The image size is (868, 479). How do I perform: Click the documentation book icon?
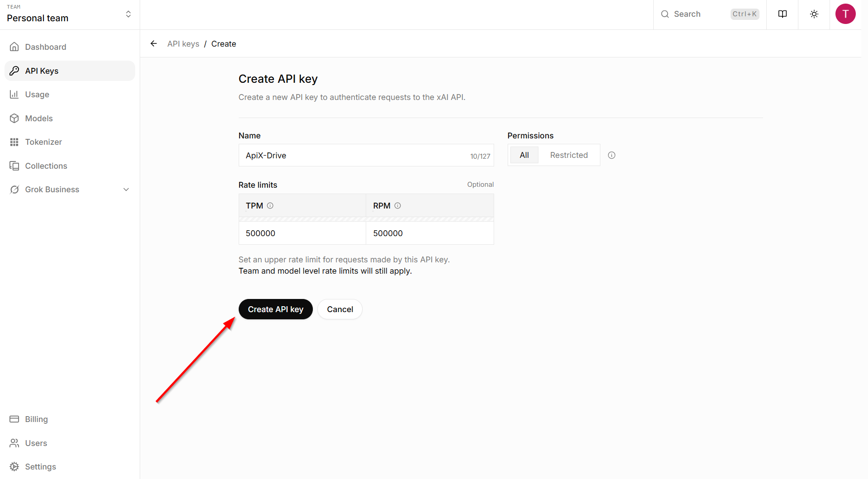783,14
